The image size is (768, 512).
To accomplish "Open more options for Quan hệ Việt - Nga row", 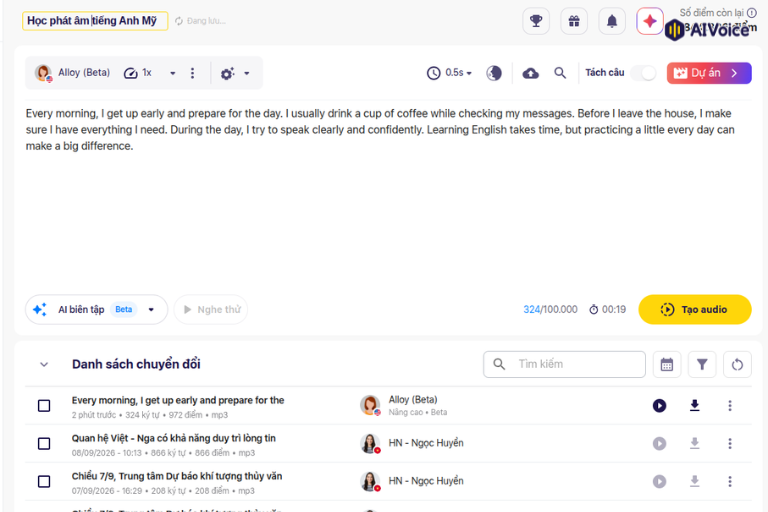I will (x=730, y=443).
